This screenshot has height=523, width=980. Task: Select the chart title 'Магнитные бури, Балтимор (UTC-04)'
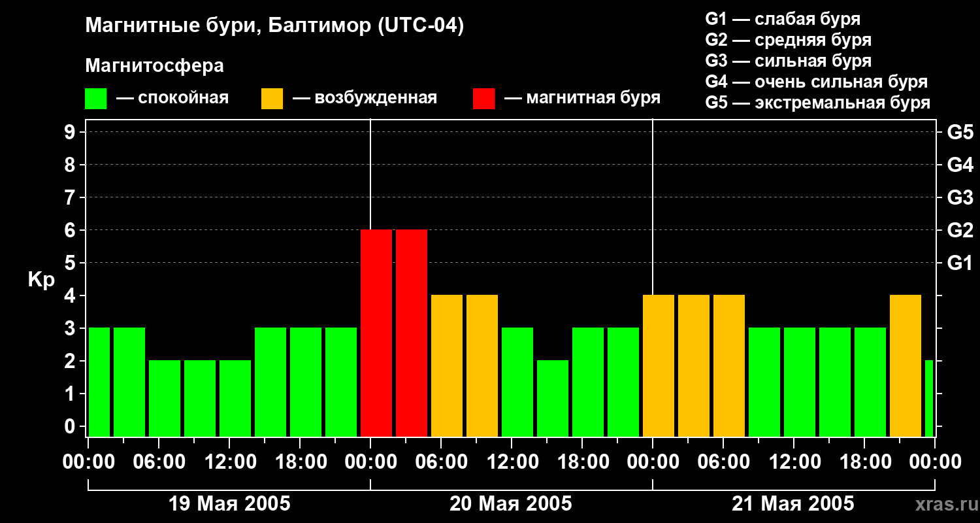[x=274, y=26]
